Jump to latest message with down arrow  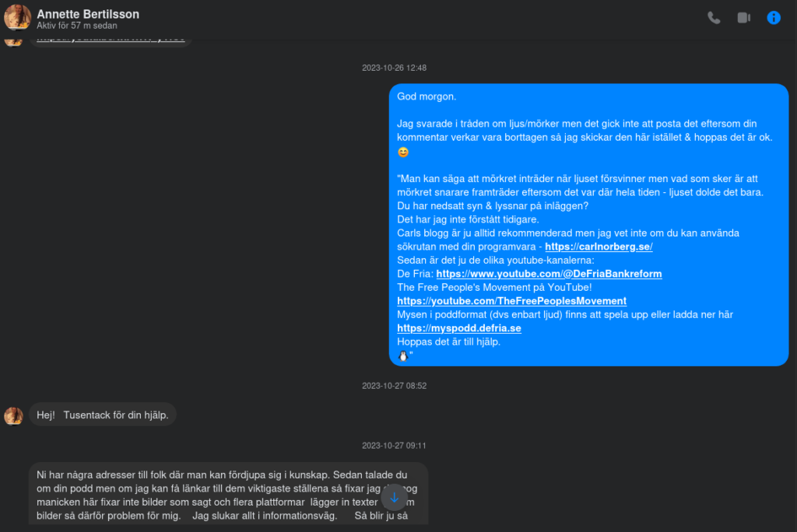394,498
